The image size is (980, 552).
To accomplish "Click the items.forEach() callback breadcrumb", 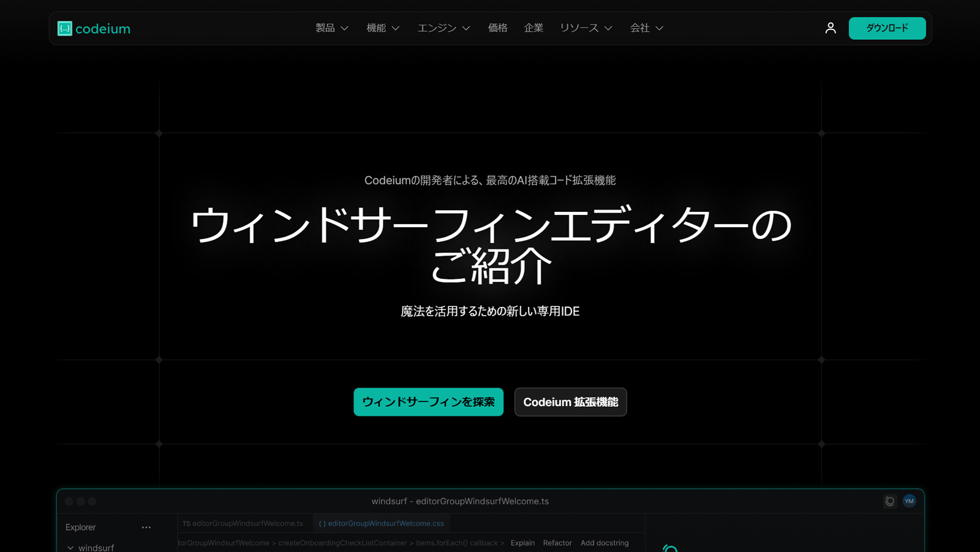I will [456, 543].
